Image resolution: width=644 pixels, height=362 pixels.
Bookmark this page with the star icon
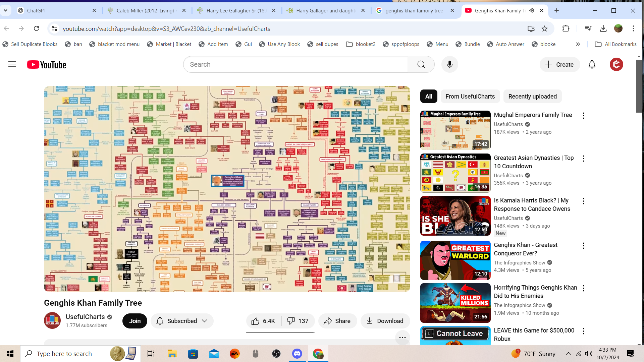click(x=544, y=29)
